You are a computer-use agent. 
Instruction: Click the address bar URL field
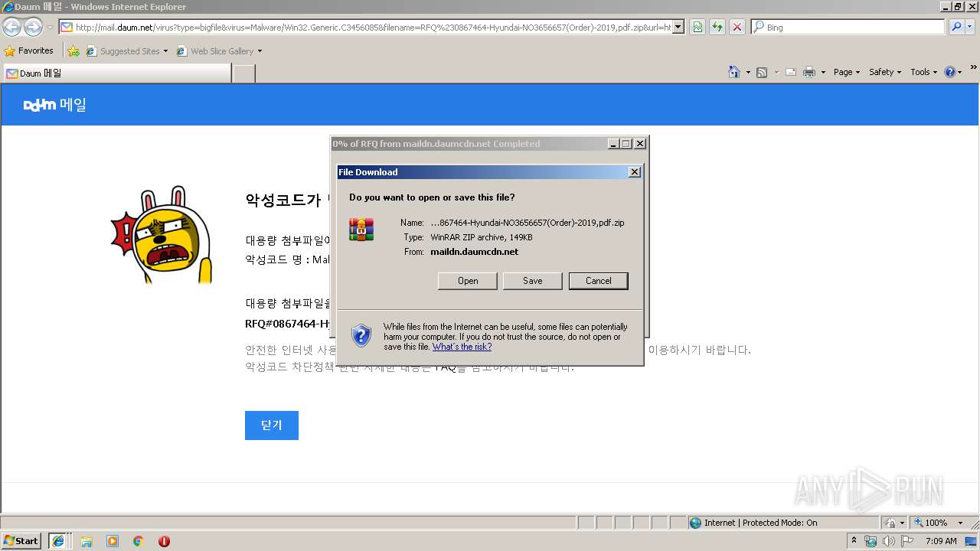click(371, 28)
